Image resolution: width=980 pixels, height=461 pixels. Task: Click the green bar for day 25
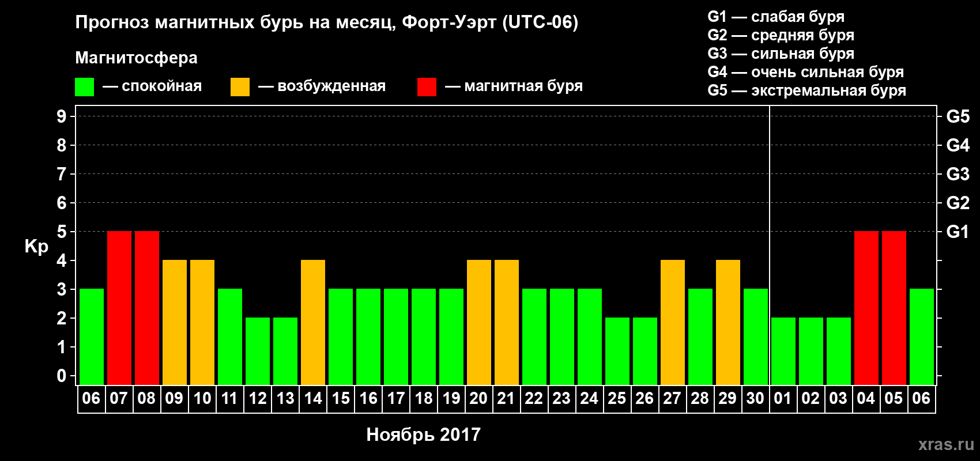tap(617, 351)
